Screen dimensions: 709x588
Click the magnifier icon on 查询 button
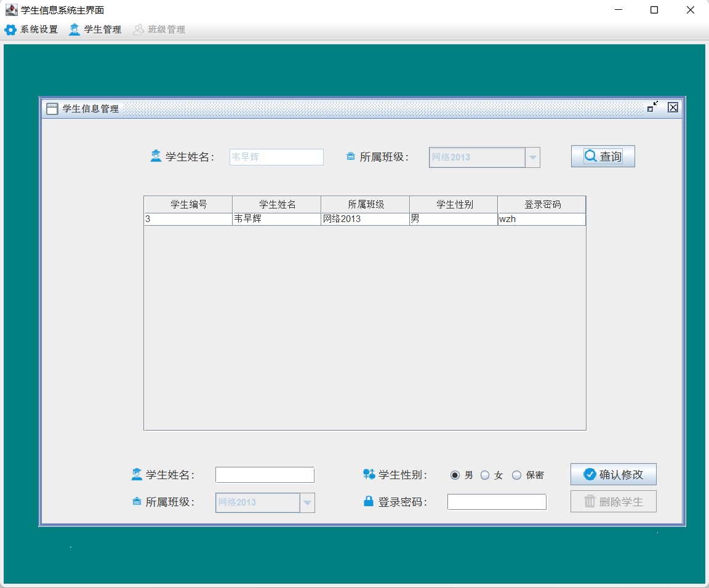click(591, 156)
